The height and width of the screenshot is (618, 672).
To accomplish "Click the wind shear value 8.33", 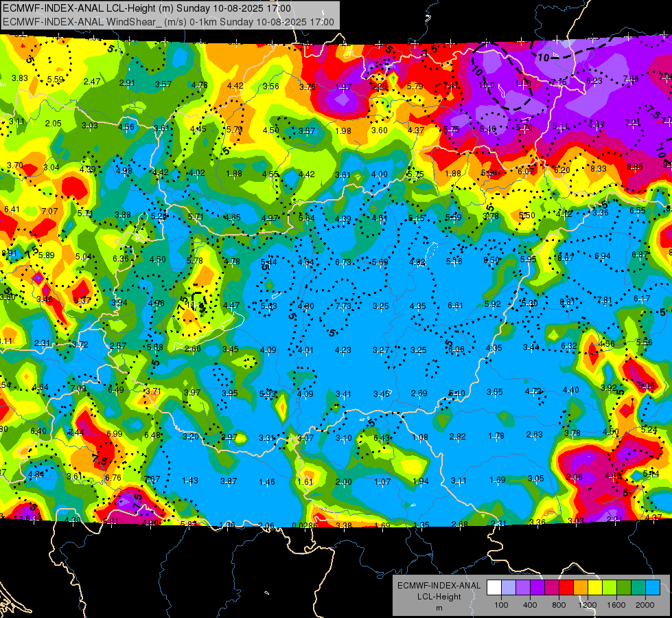I will click(599, 168).
